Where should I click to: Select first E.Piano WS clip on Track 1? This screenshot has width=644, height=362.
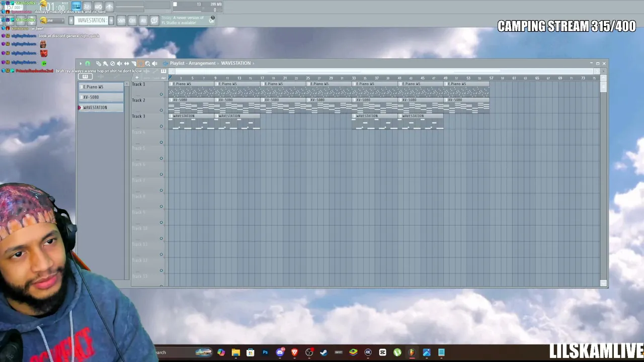[x=191, y=89]
